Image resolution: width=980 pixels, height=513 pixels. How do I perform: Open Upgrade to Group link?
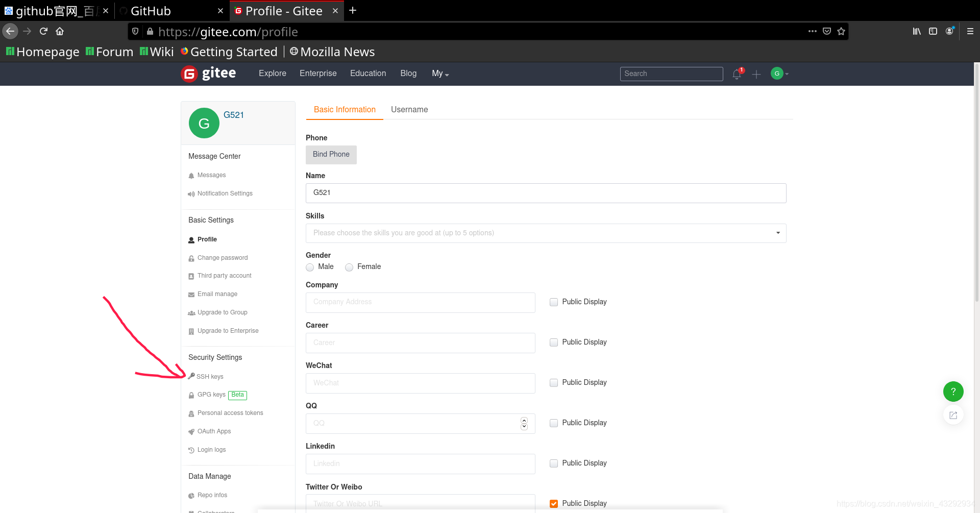click(217, 312)
